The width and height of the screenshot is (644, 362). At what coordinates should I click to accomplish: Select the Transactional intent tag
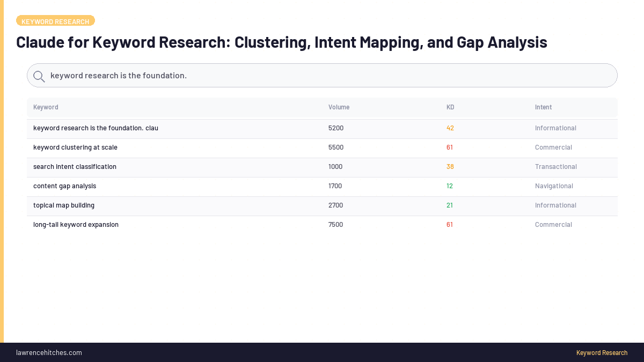tap(556, 166)
